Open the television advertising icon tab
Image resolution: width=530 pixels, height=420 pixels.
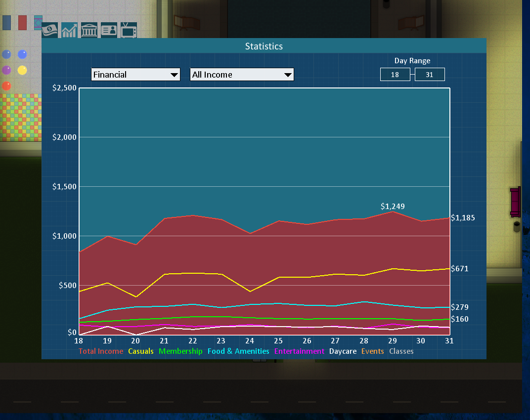(129, 30)
